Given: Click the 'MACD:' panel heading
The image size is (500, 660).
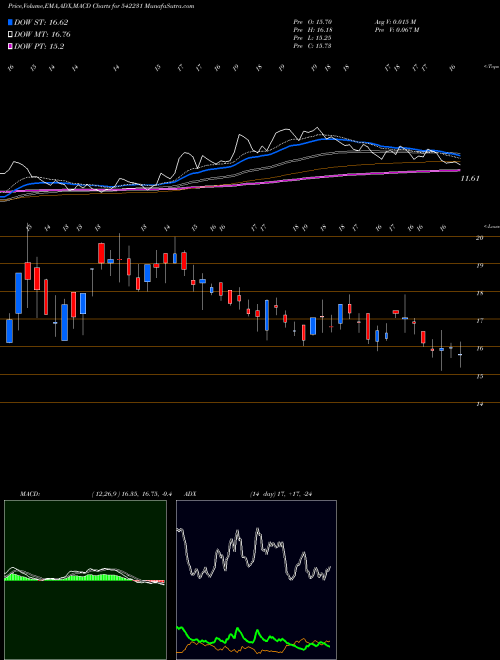Looking at the screenshot, I should pyautogui.click(x=30, y=494).
